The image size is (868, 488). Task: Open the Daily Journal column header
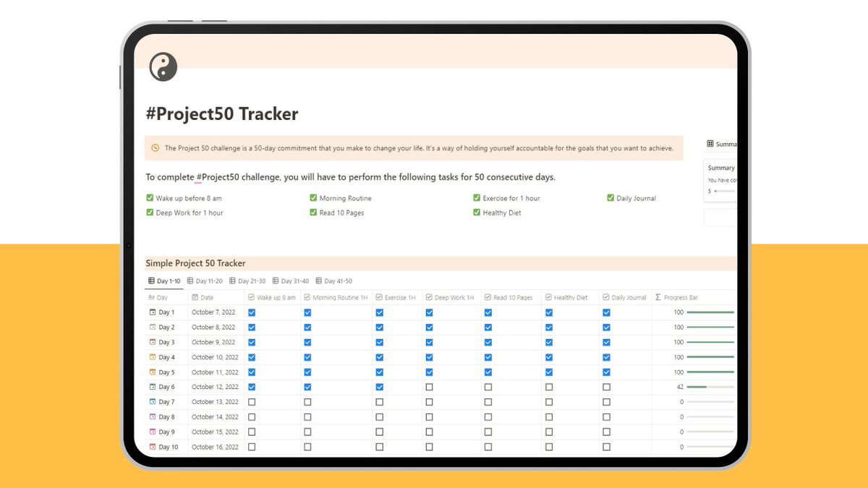[625, 297]
